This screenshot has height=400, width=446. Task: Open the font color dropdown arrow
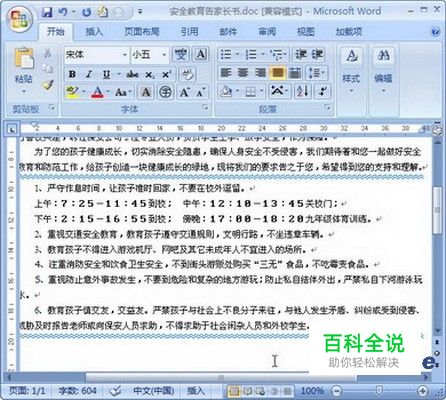click(108, 92)
